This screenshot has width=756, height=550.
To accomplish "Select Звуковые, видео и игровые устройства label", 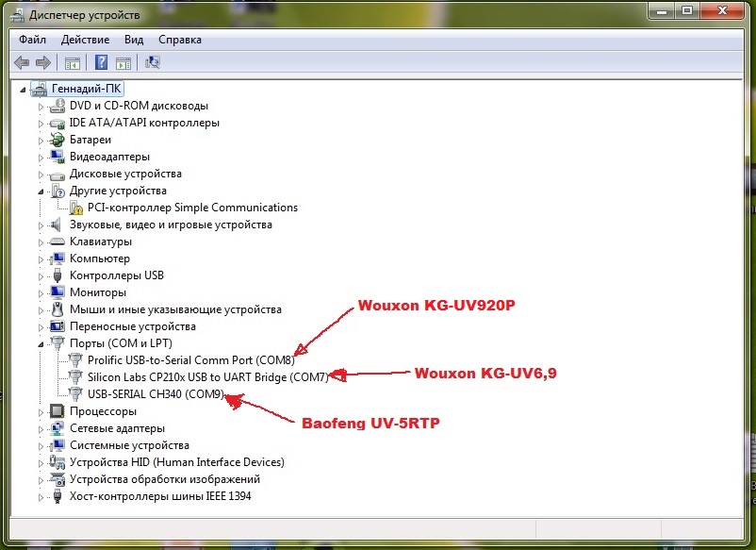I will 171,225.
